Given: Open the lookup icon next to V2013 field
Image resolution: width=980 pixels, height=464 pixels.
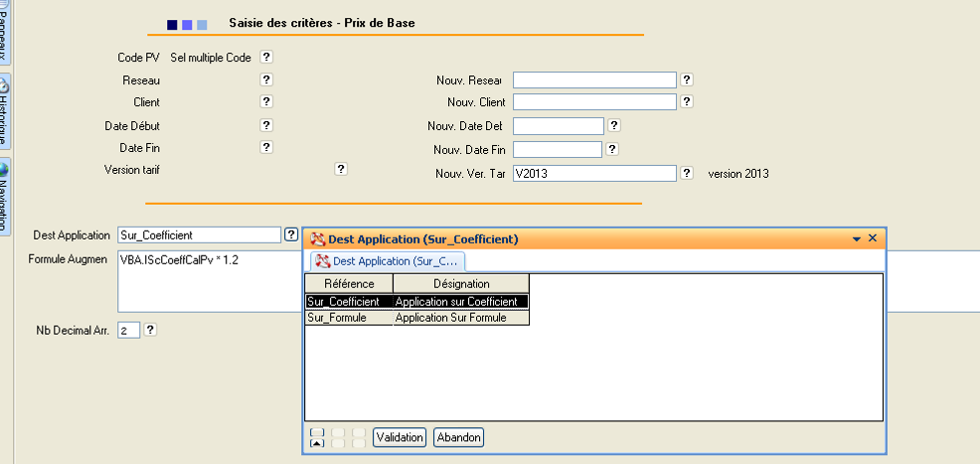Looking at the screenshot, I should [x=687, y=173].
